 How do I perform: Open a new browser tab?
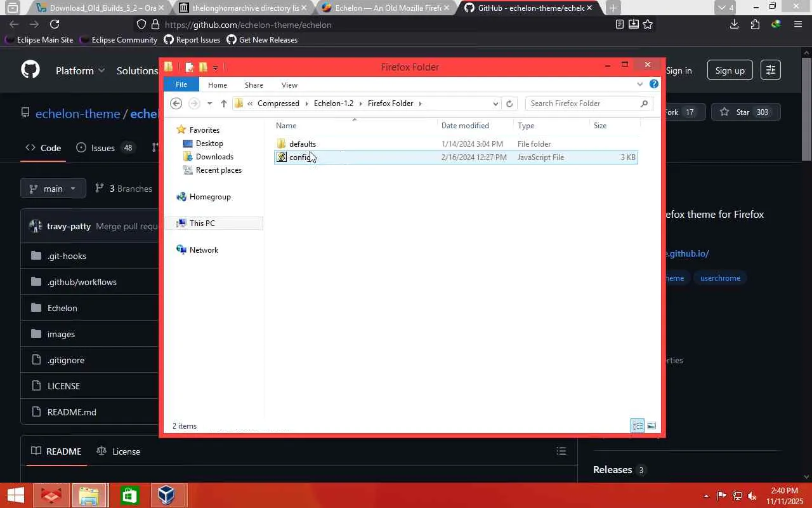point(613,8)
